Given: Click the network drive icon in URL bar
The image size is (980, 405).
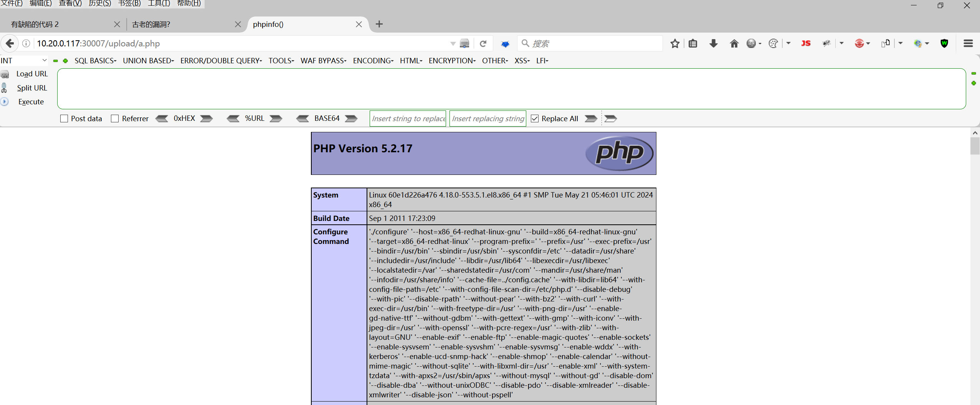Looking at the screenshot, I should coord(464,43).
